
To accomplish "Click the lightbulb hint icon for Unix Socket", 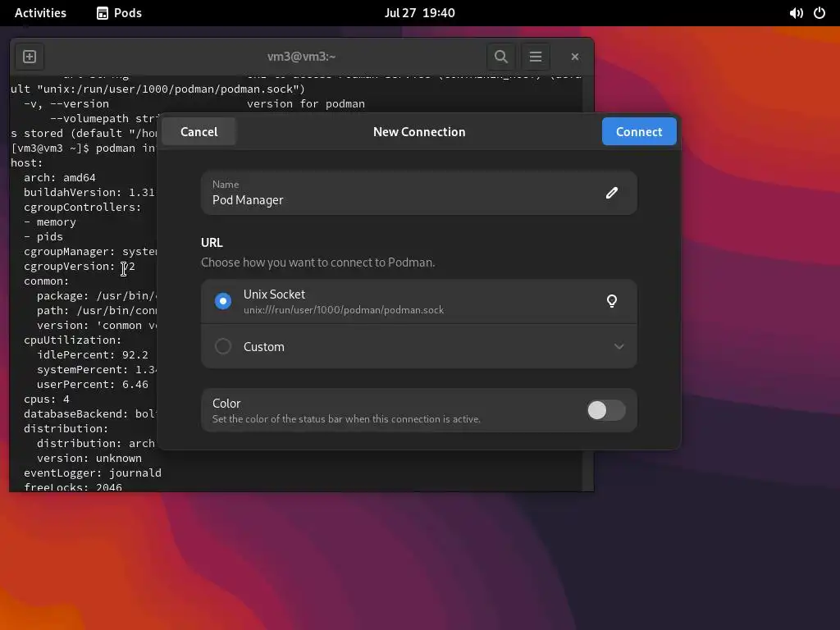I will 612,301.
